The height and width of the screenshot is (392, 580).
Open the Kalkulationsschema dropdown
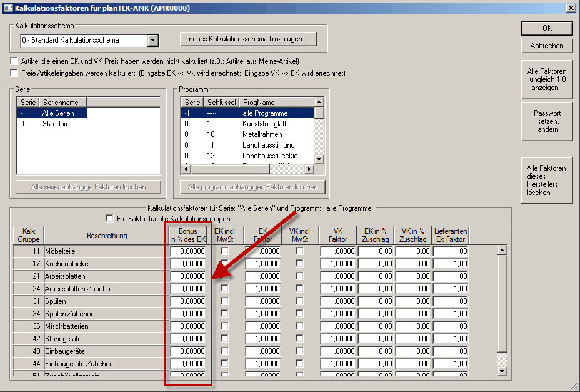[x=152, y=41]
